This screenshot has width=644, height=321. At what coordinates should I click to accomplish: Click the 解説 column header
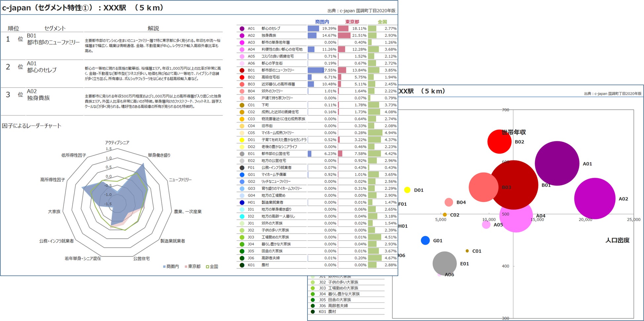(x=153, y=28)
